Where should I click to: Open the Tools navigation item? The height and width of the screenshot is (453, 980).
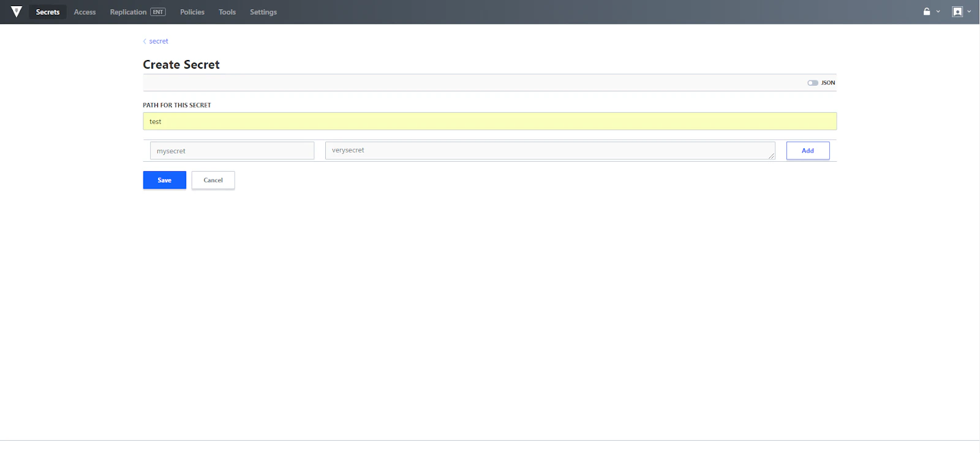click(x=227, y=12)
